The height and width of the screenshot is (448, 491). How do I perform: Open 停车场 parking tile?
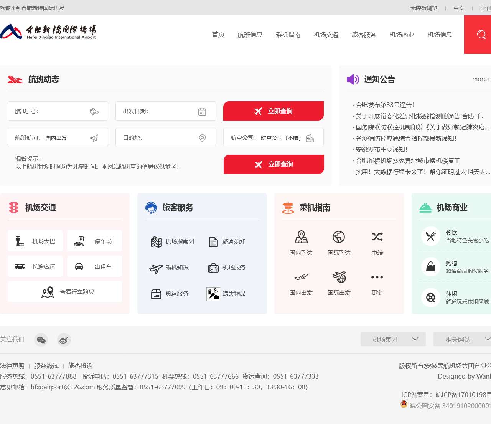pyautogui.click(x=95, y=241)
